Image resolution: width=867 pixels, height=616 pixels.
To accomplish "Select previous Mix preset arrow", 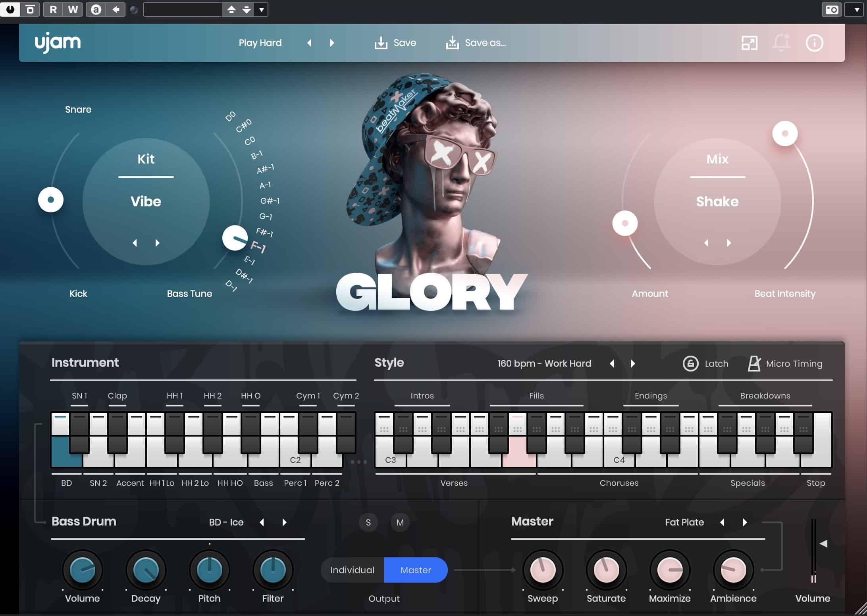I will pos(706,243).
